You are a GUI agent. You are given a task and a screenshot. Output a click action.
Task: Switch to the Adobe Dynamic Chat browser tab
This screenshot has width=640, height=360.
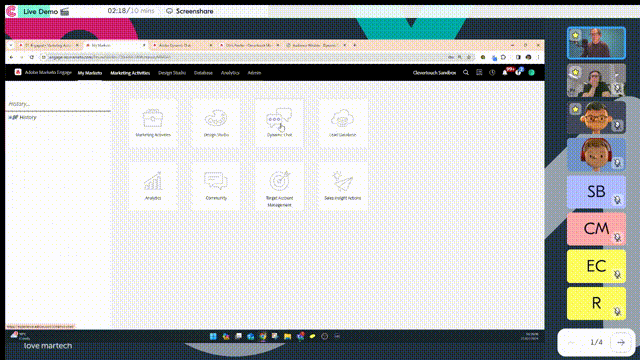pos(182,45)
